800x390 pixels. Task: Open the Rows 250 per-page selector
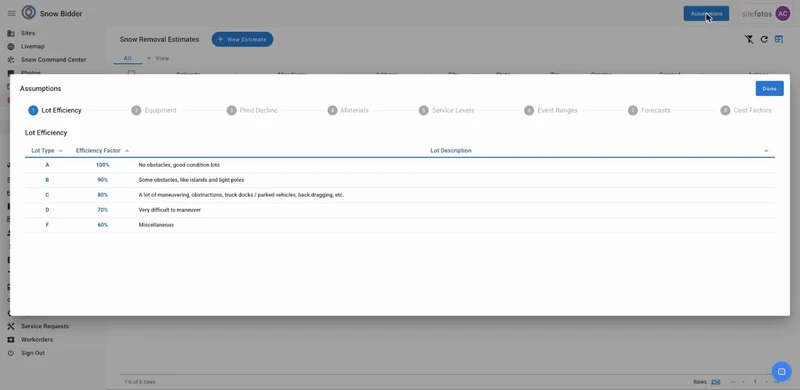pyautogui.click(x=715, y=382)
